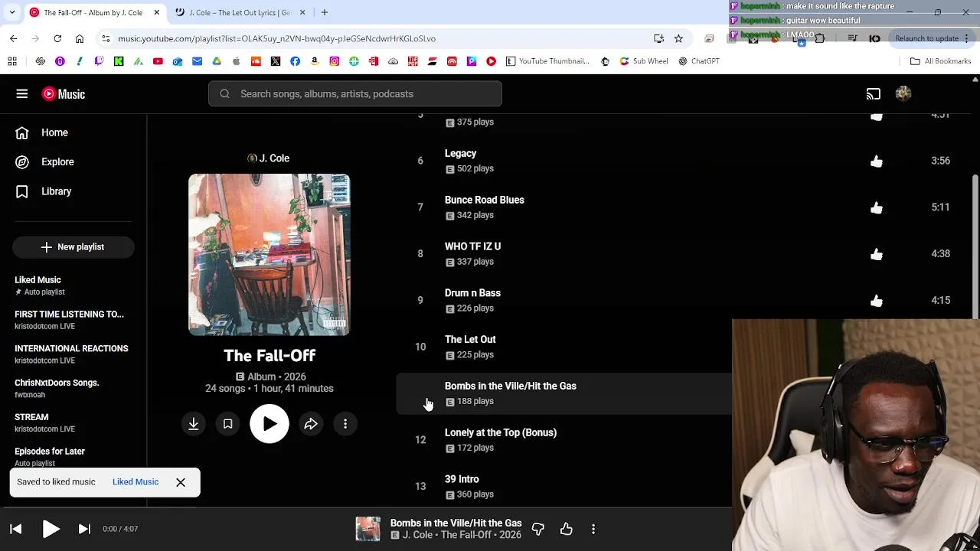Share the album
The width and height of the screenshot is (980, 551).
(311, 424)
